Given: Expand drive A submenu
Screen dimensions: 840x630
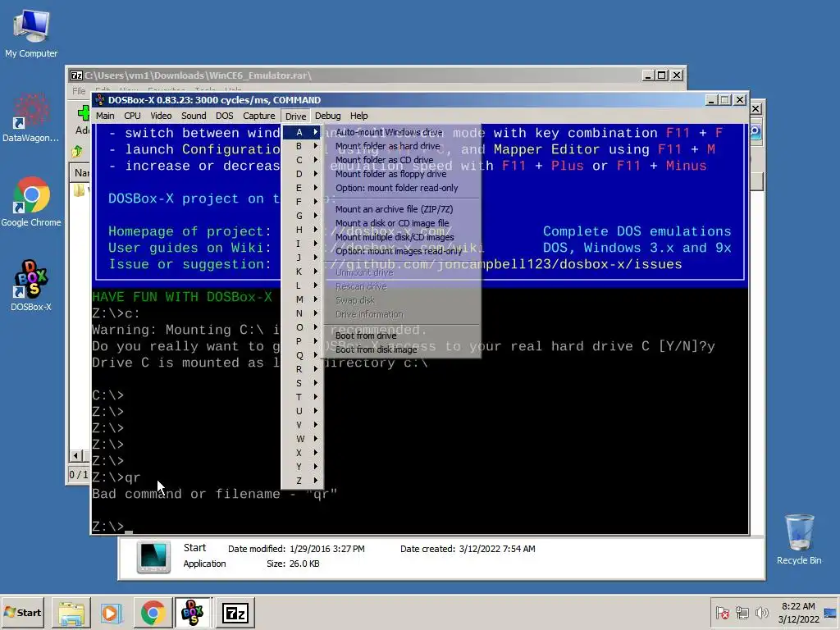Looking at the screenshot, I should (x=302, y=132).
